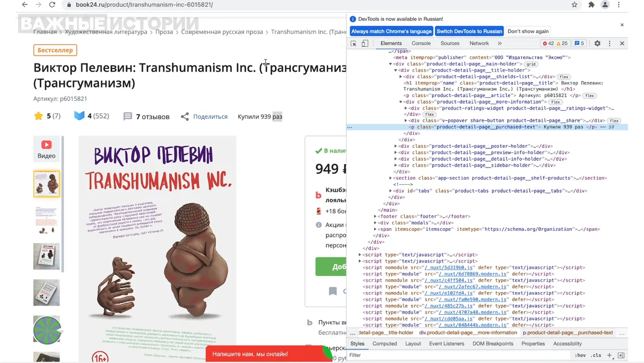Switch to the Console tab
Viewport: 644px width, 363px height.
click(x=421, y=43)
